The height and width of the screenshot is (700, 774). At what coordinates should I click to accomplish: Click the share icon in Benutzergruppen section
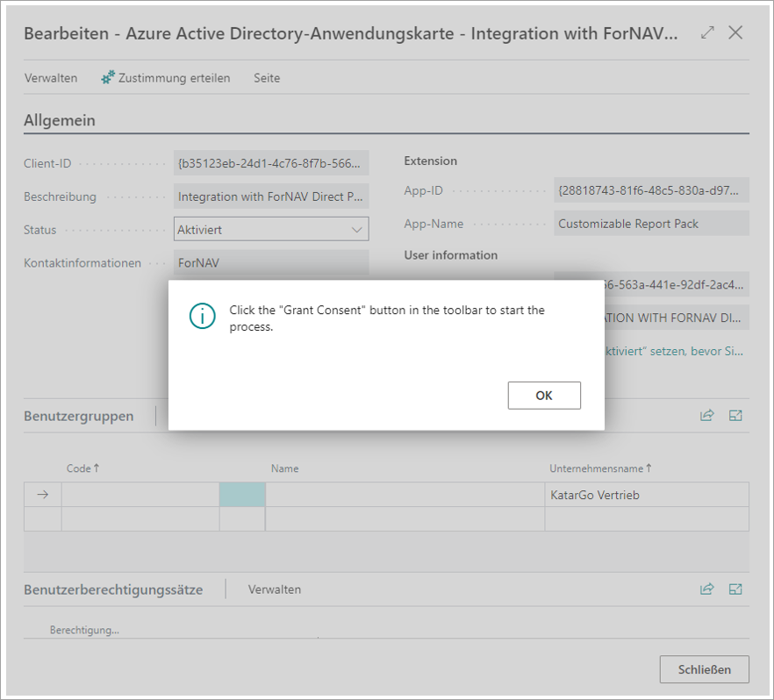(x=707, y=416)
